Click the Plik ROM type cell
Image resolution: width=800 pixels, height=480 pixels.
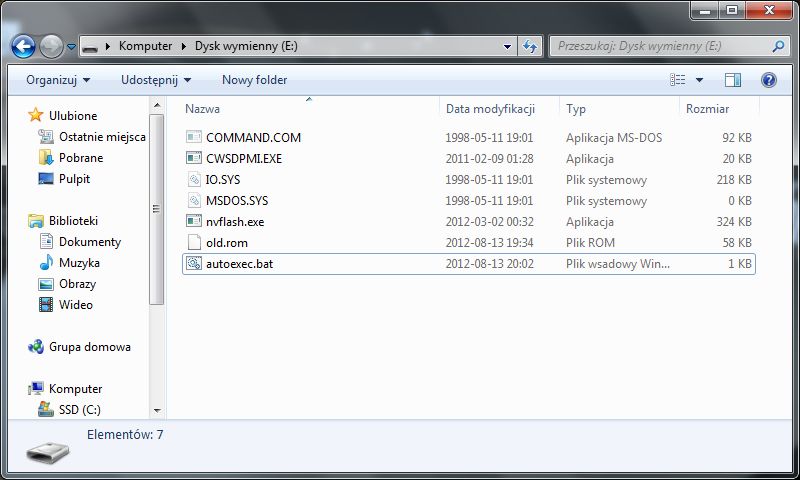point(590,243)
